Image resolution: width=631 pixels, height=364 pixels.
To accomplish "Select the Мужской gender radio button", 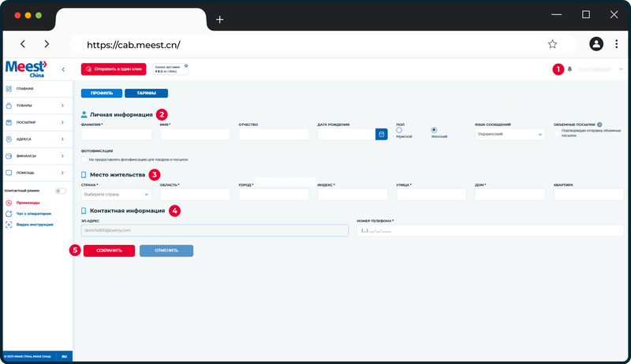I will [x=399, y=130].
